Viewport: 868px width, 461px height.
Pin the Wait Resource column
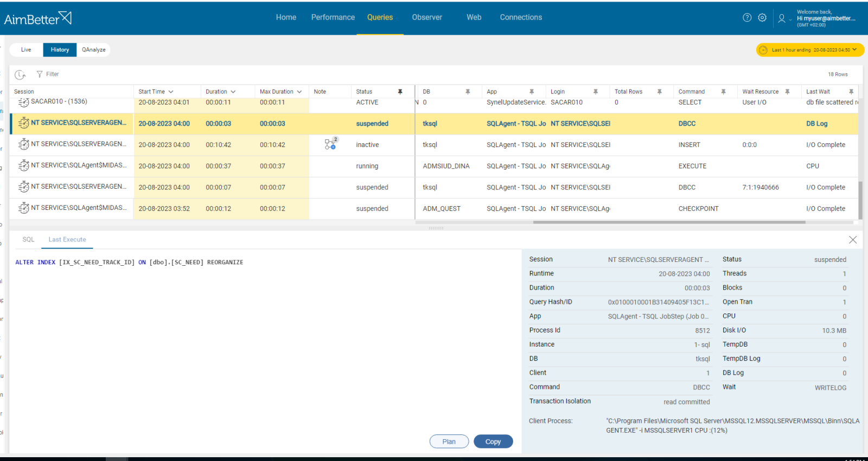click(787, 92)
